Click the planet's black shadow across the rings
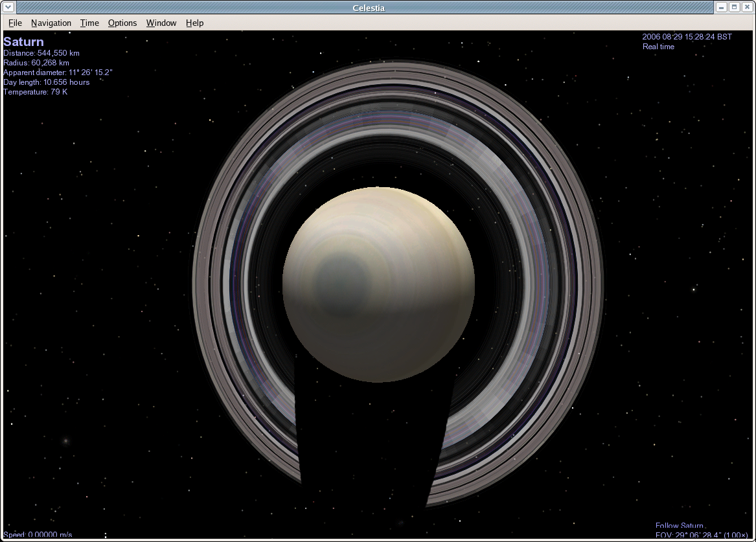 point(369,440)
